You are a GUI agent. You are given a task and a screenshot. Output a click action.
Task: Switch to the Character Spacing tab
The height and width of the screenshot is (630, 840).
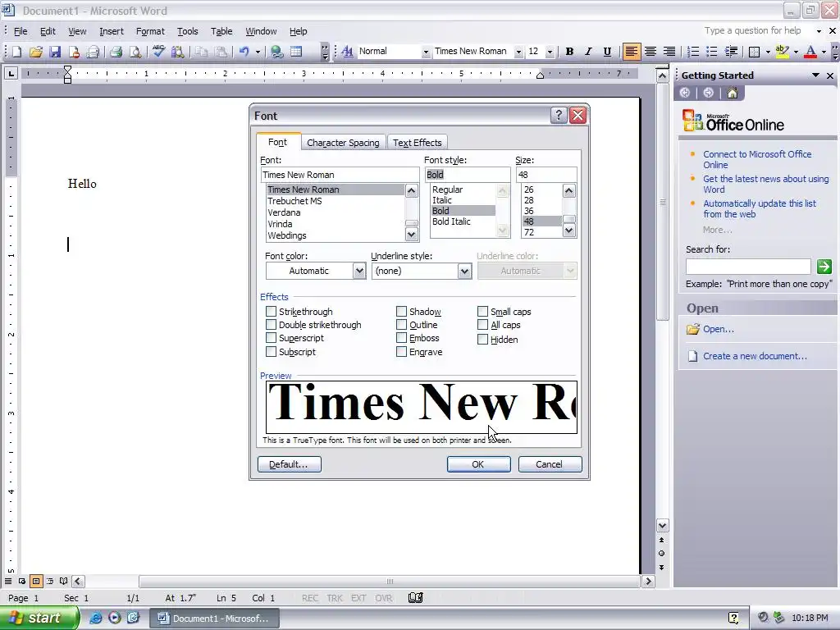343,143
